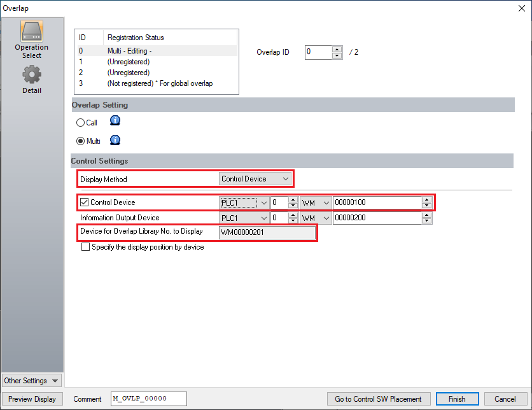Click Go to Control SW Placement
This screenshot has height=410, width=532.
point(378,399)
